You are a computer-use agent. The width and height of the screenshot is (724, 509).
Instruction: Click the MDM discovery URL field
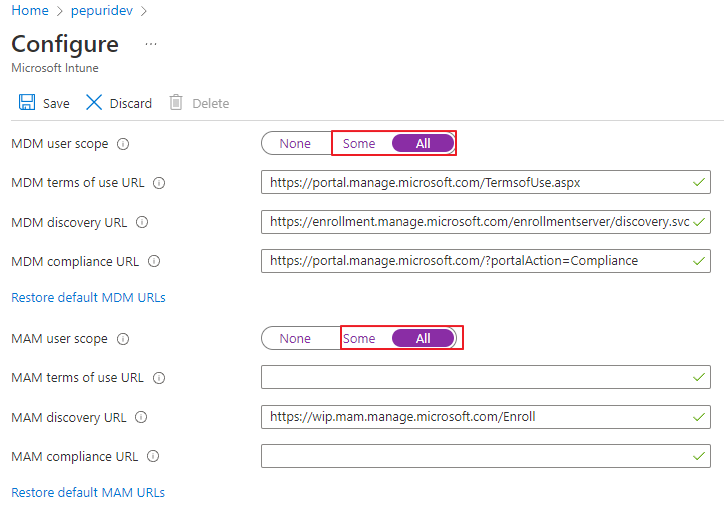(486, 222)
